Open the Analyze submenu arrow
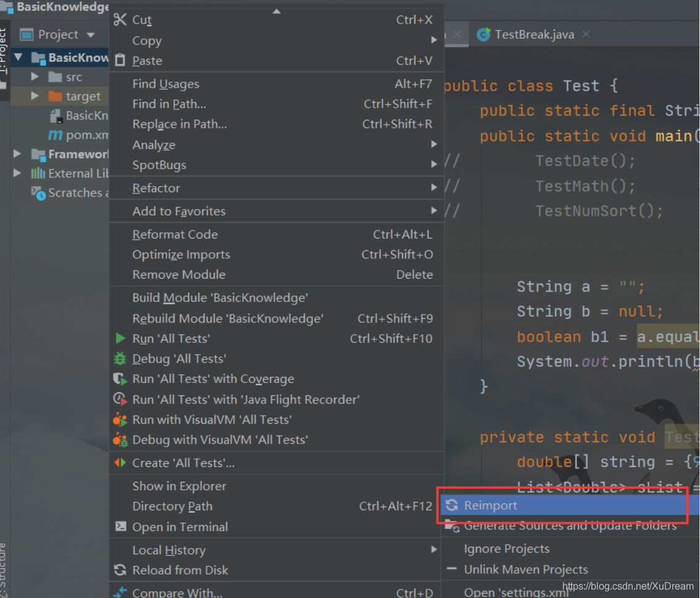 click(x=434, y=144)
